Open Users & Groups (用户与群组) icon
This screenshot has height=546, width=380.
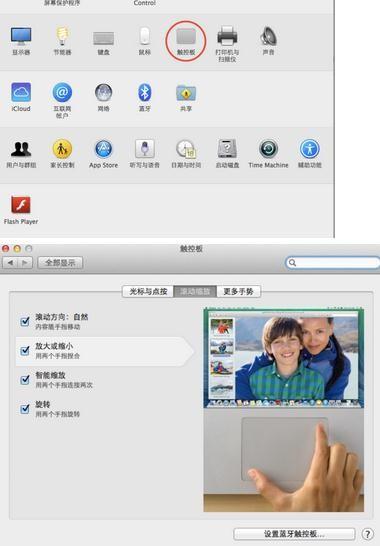coord(21,149)
